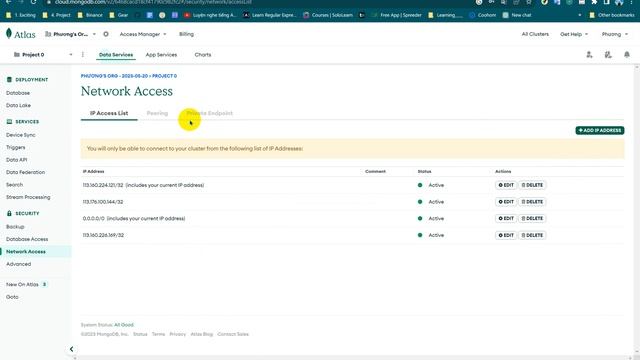The width and height of the screenshot is (640, 360).
Task: Open the Project 0 project selector
Action: pyautogui.click(x=43, y=55)
